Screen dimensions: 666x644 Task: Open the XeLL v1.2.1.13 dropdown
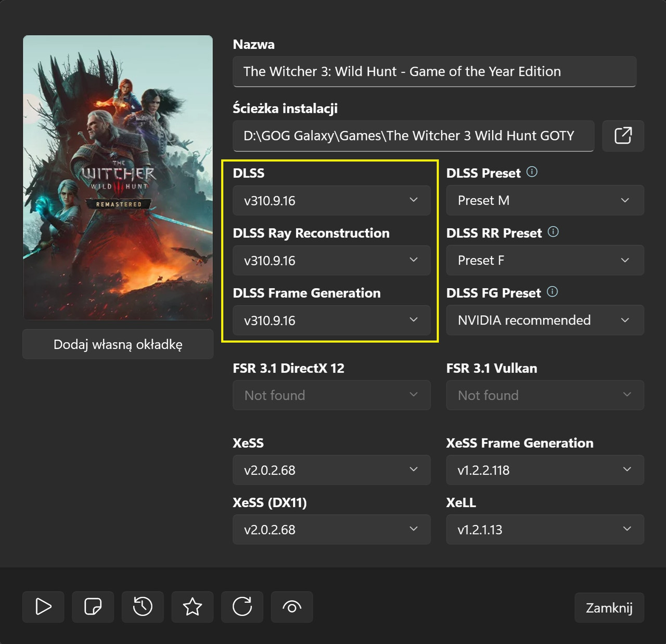point(545,529)
